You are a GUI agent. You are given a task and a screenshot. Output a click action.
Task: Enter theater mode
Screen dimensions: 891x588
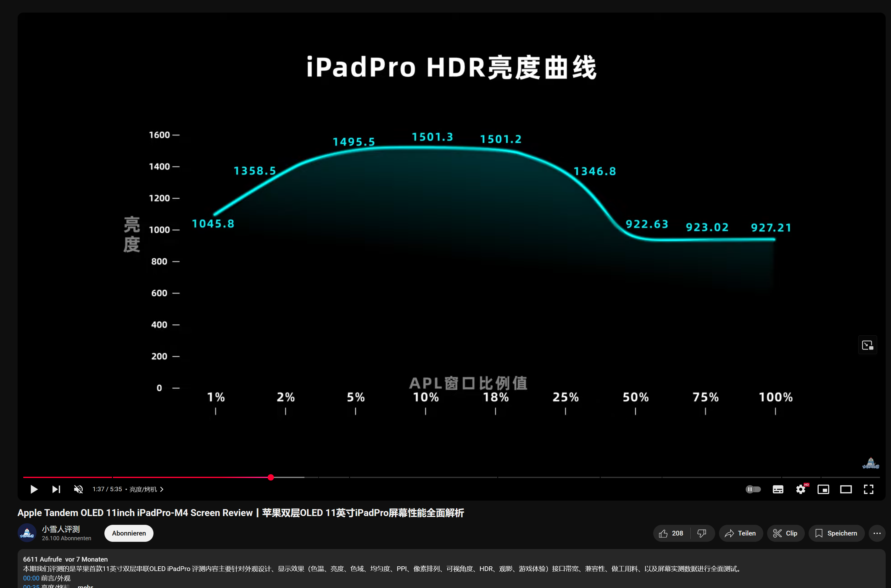[x=846, y=489]
